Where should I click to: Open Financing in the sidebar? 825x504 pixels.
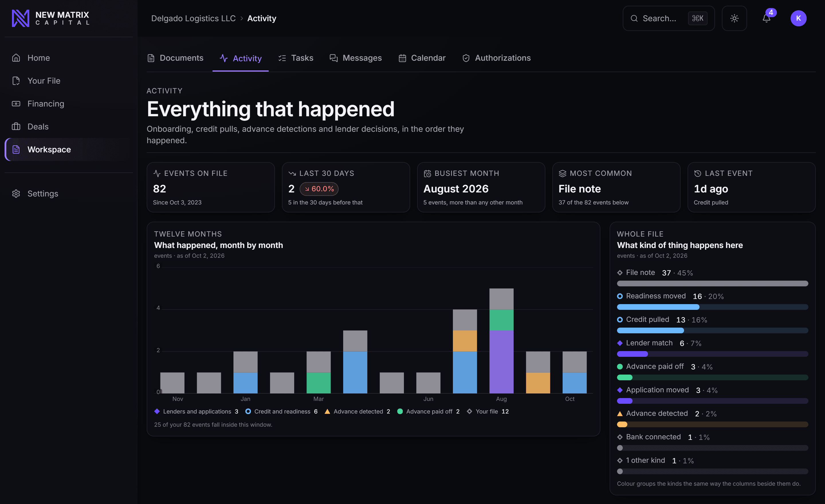69,104
